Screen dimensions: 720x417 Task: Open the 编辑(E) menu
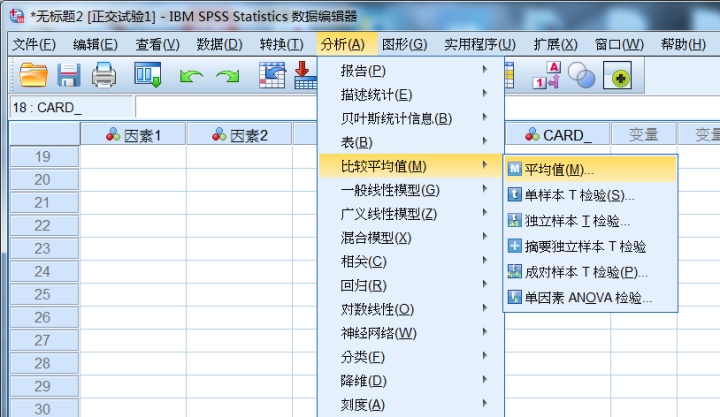click(x=96, y=45)
